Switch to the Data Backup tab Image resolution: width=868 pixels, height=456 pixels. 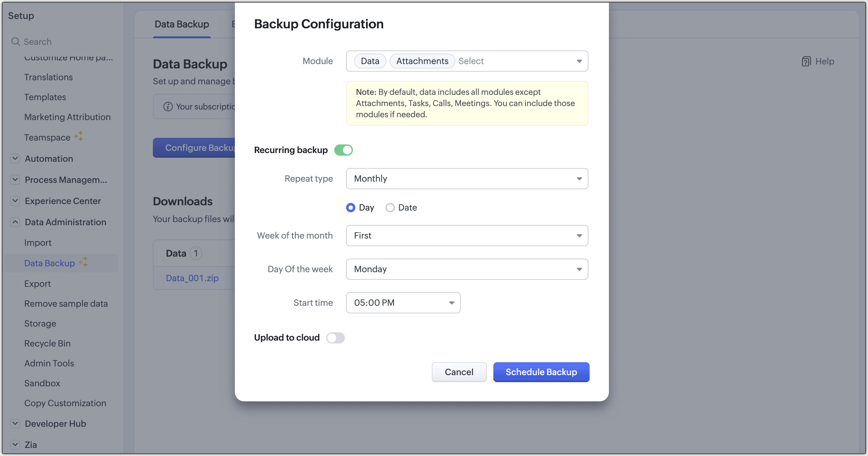tap(182, 24)
